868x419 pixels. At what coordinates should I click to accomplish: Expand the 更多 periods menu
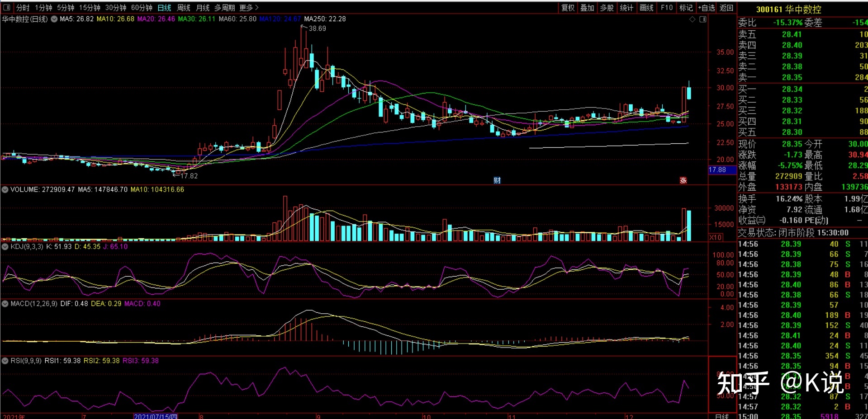tap(249, 8)
